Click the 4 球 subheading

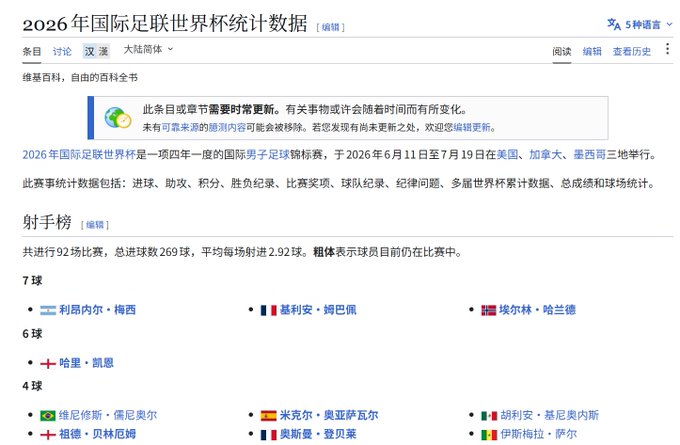[x=33, y=386]
